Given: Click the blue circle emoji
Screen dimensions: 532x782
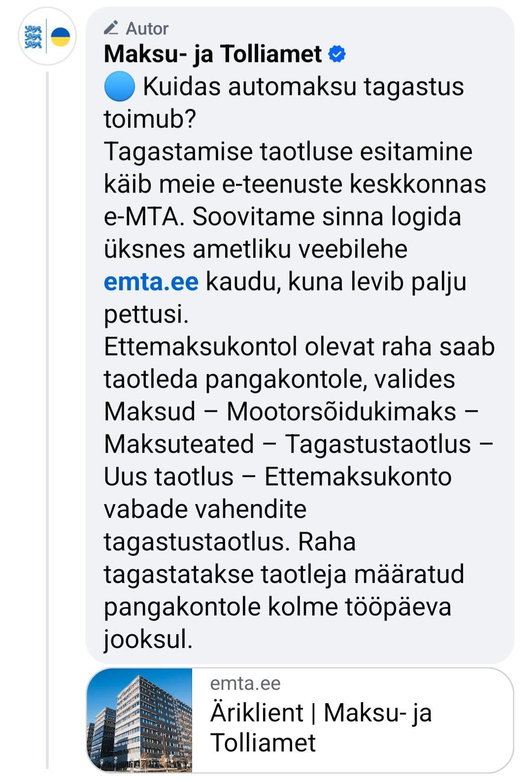Looking at the screenshot, I should point(119,87).
